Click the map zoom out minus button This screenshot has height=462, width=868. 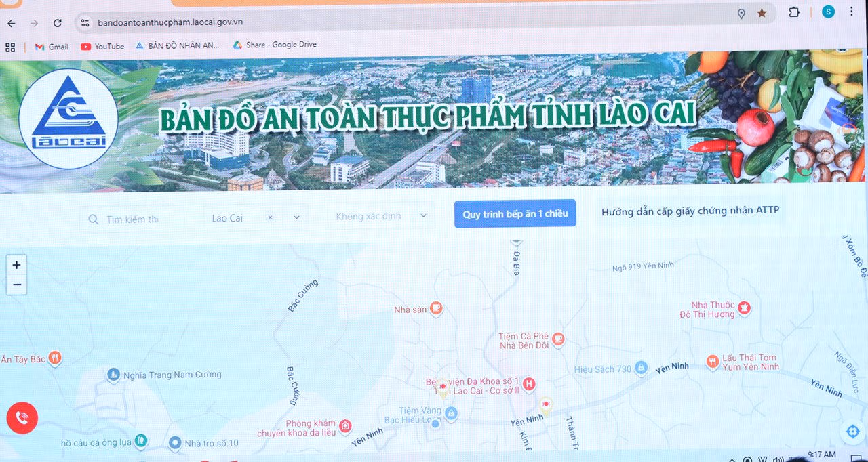pyautogui.click(x=17, y=285)
